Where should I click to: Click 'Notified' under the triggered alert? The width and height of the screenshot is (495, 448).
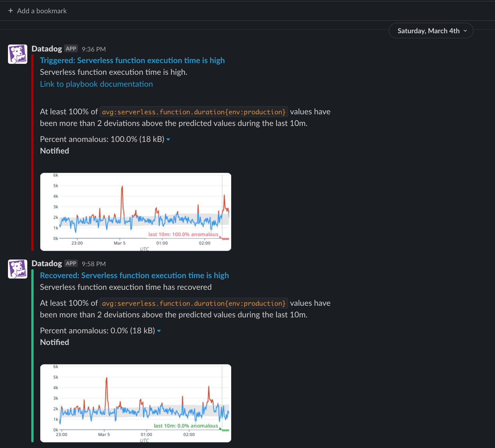point(55,151)
